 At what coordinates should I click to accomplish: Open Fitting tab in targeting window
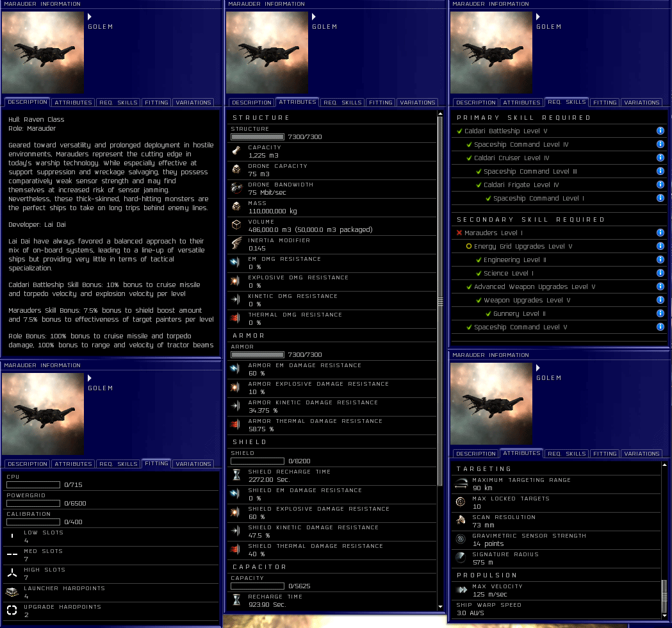click(605, 454)
